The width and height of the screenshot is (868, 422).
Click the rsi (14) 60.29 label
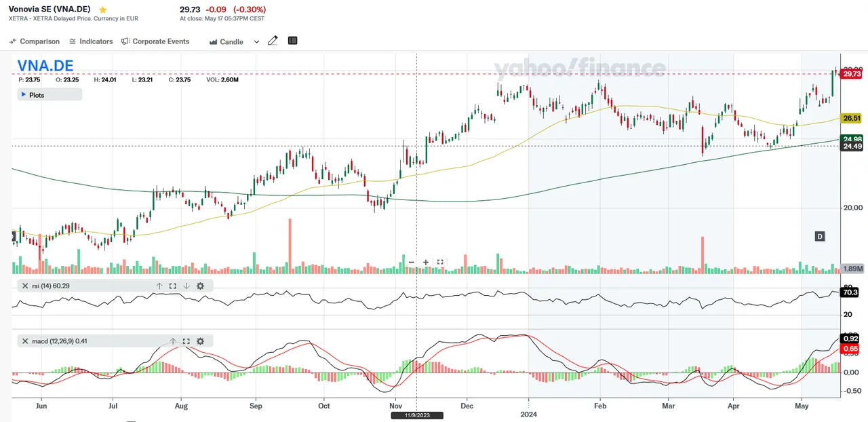tap(51, 286)
